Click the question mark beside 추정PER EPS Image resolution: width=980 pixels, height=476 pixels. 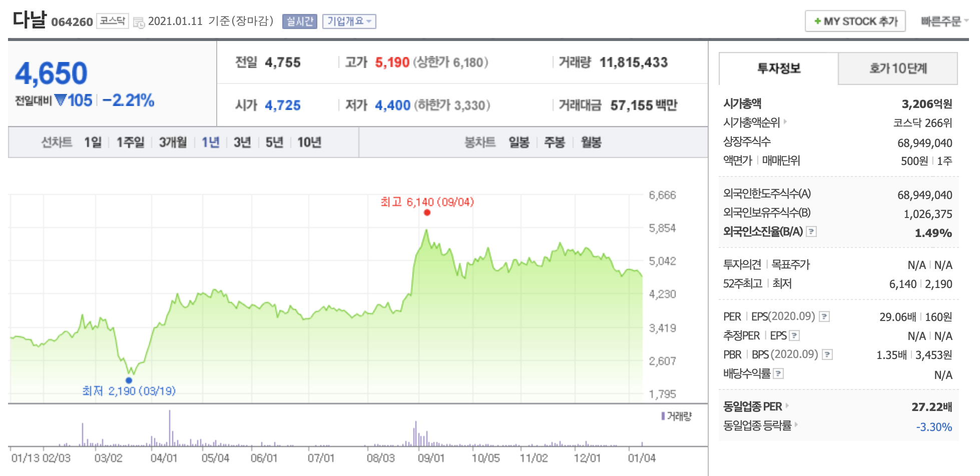tap(794, 335)
